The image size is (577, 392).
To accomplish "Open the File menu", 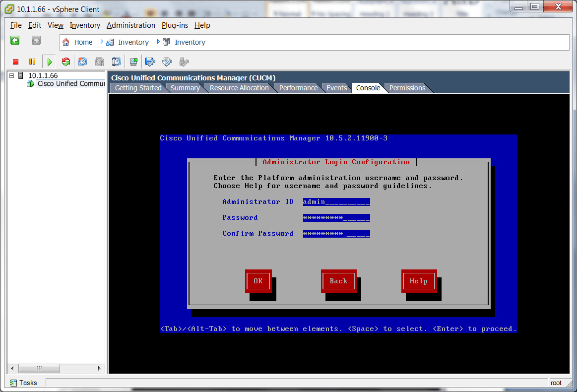I will [16, 25].
